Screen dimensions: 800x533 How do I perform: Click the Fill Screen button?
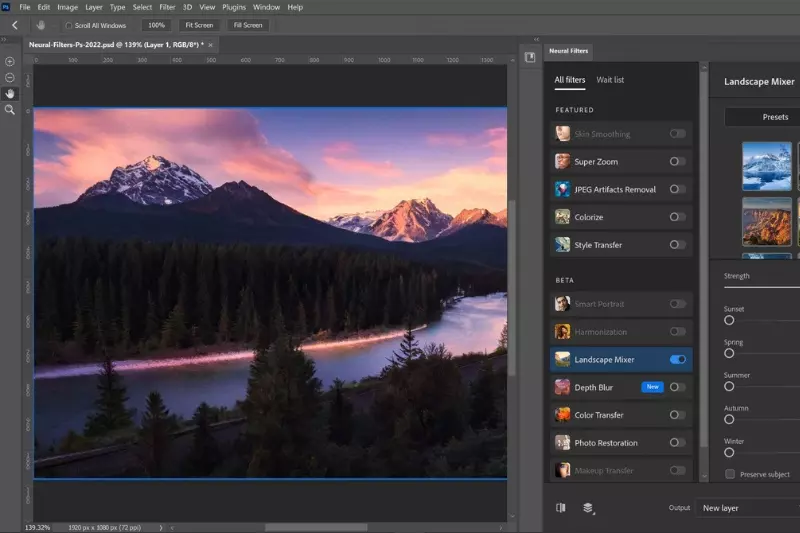point(246,25)
